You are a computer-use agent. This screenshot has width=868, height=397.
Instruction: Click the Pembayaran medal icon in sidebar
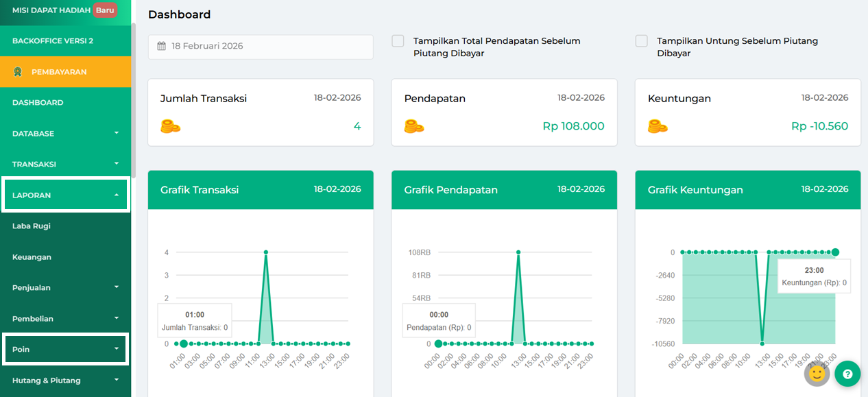[x=17, y=71]
